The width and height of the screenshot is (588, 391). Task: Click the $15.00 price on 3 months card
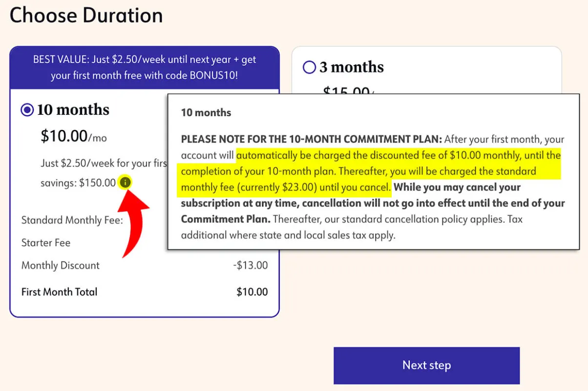point(347,91)
